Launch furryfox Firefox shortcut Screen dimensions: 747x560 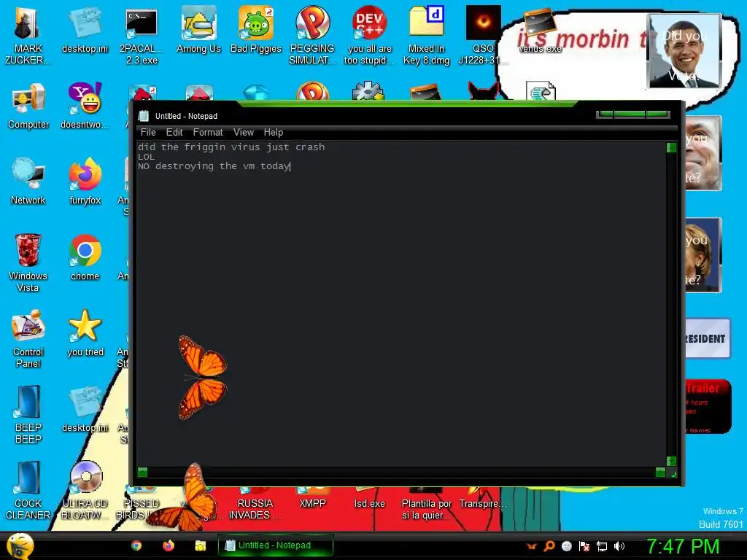pos(85,182)
